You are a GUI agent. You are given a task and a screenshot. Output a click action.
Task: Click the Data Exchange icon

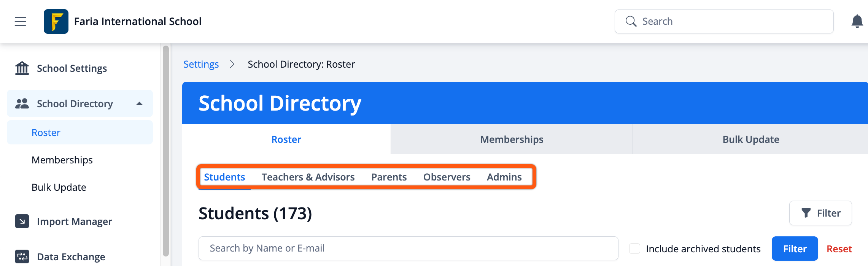tap(22, 256)
